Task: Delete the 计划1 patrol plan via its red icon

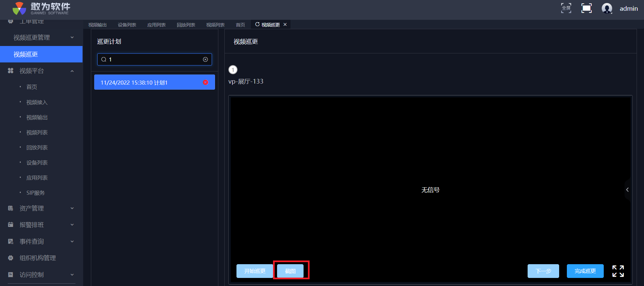Action: point(206,82)
